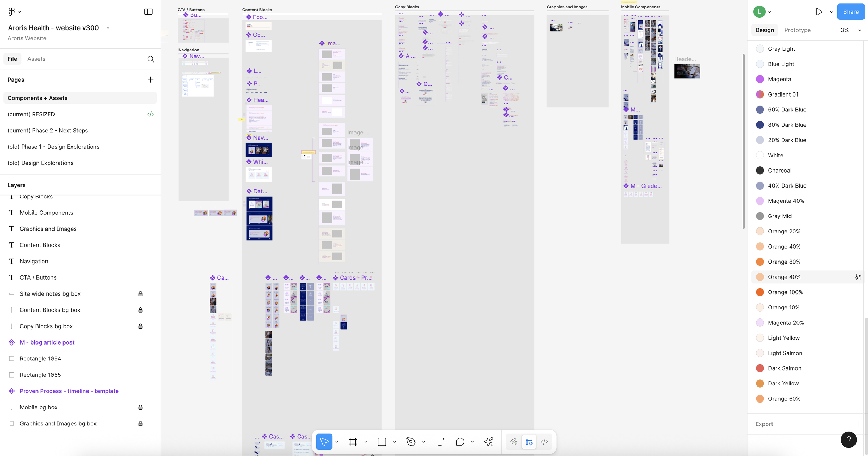The width and height of the screenshot is (868, 456).
Task: Toggle Dev Mode in the bottom toolbar
Action: point(544,442)
